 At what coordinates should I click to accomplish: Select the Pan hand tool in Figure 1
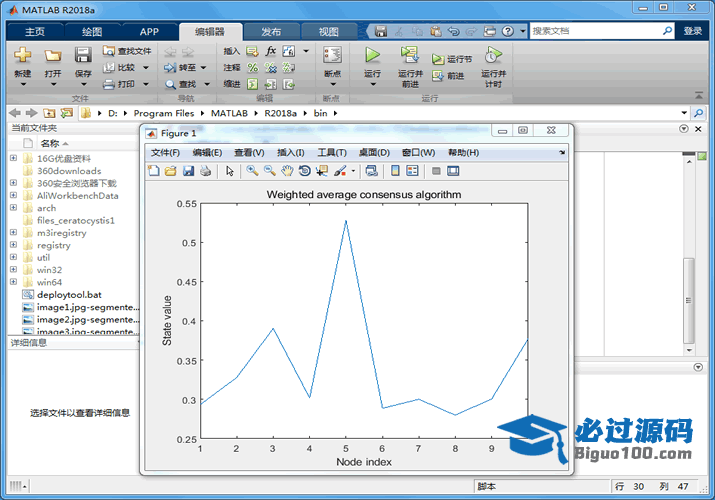[287, 171]
